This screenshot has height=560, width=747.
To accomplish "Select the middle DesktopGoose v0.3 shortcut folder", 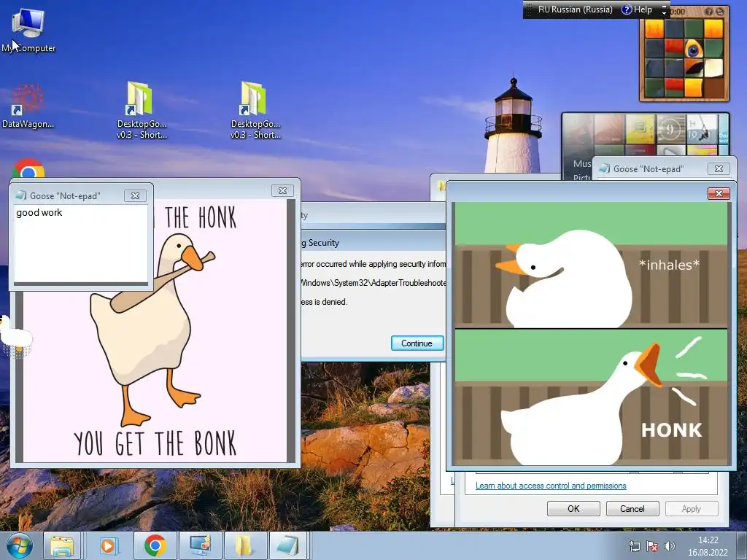I will point(142,109).
